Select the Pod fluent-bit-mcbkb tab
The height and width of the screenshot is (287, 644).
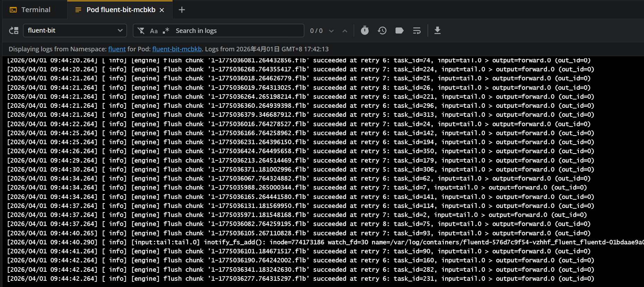point(121,10)
